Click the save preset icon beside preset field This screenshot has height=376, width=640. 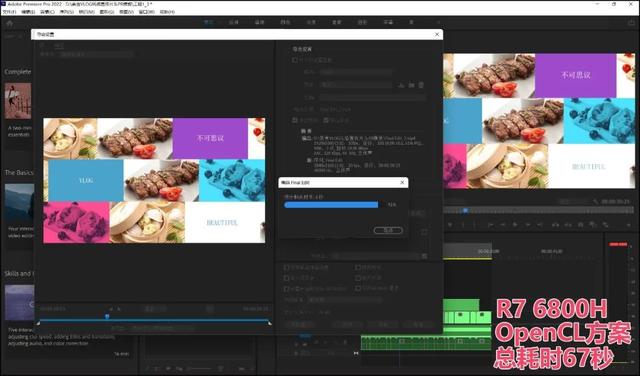point(401,85)
